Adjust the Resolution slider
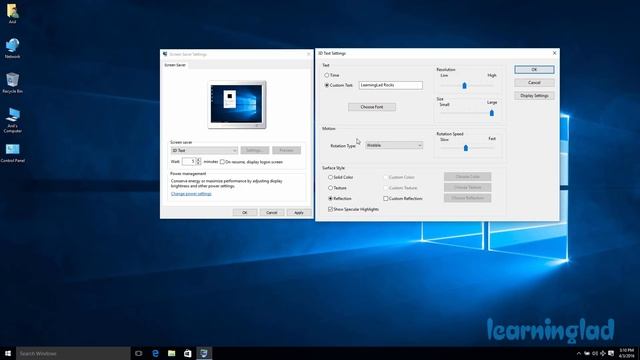Screen dimensions: 640x360 [x=464, y=86]
